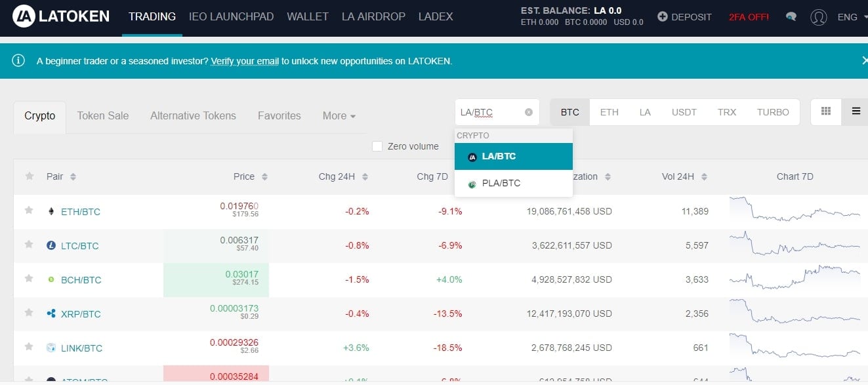Favorite the LINK/BTC pair
868x385 pixels.
pyautogui.click(x=29, y=346)
